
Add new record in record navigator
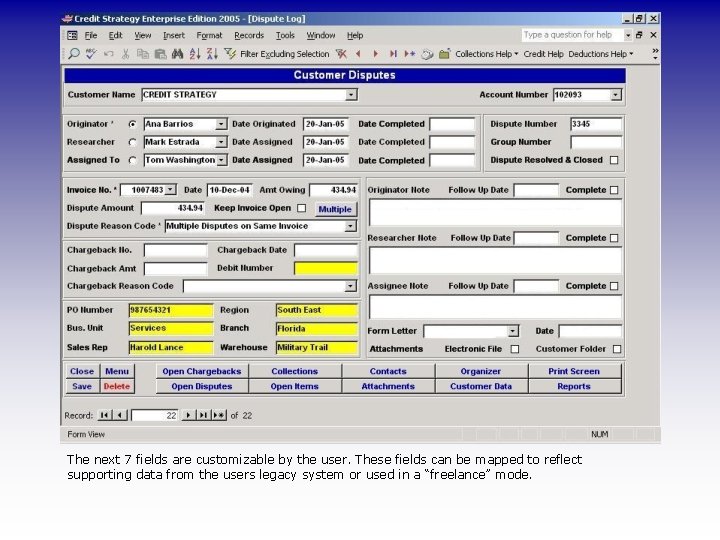219,415
